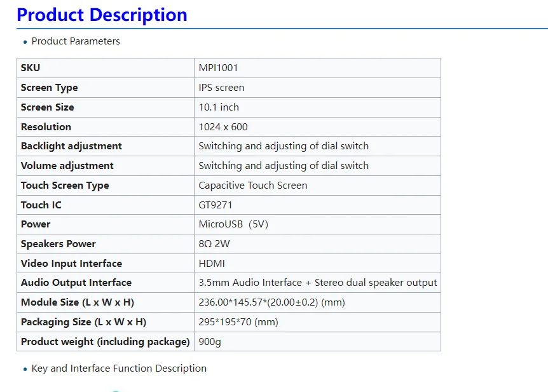Click the HDMI video input value

pyautogui.click(x=212, y=264)
